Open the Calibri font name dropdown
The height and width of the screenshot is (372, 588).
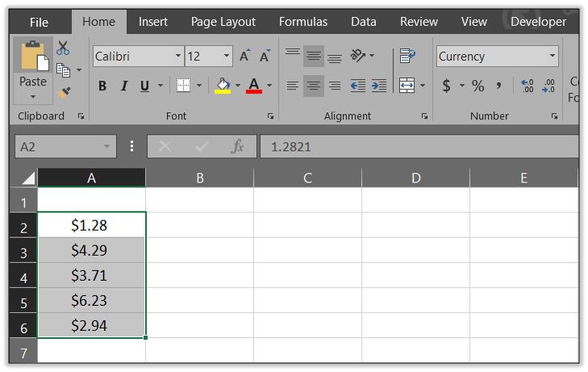[178, 56]
